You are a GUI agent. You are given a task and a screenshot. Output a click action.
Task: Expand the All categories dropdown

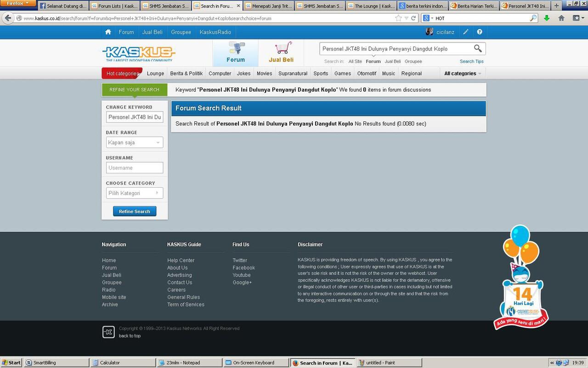coord(463,74)
